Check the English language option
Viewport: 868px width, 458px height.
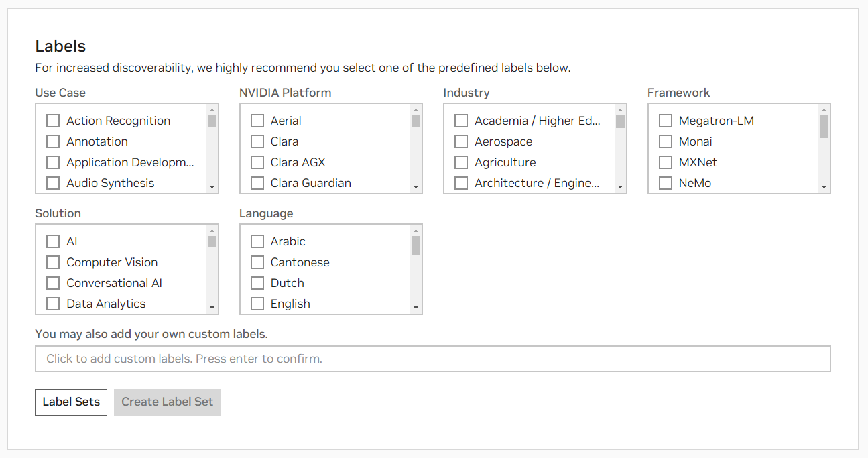pos(257,304)
